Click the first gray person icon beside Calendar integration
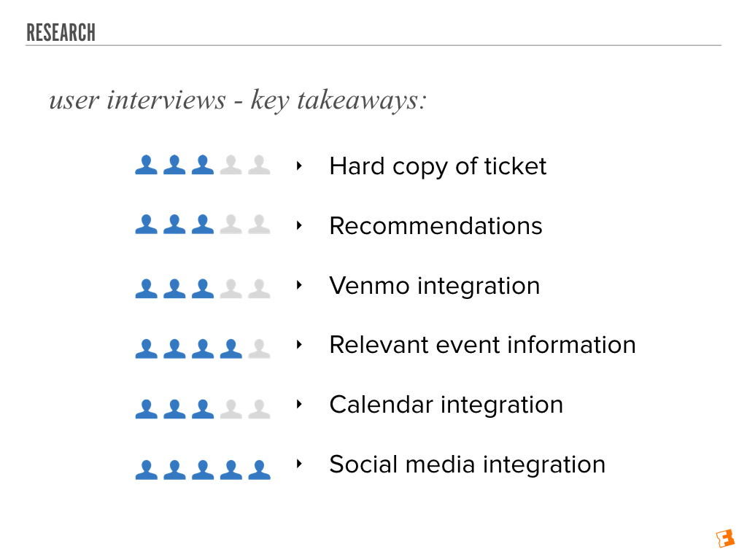This screenshot has height=560, width=747. tap(231, 408)
